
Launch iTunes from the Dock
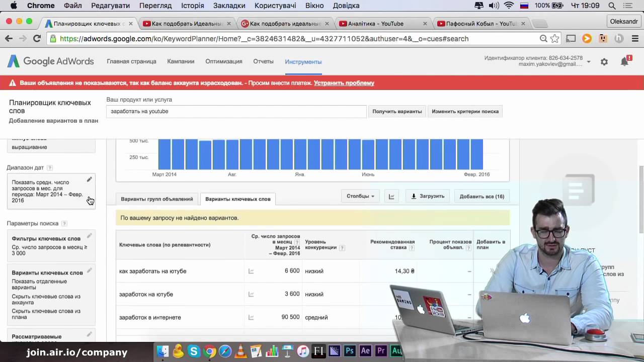coord(303,351)
